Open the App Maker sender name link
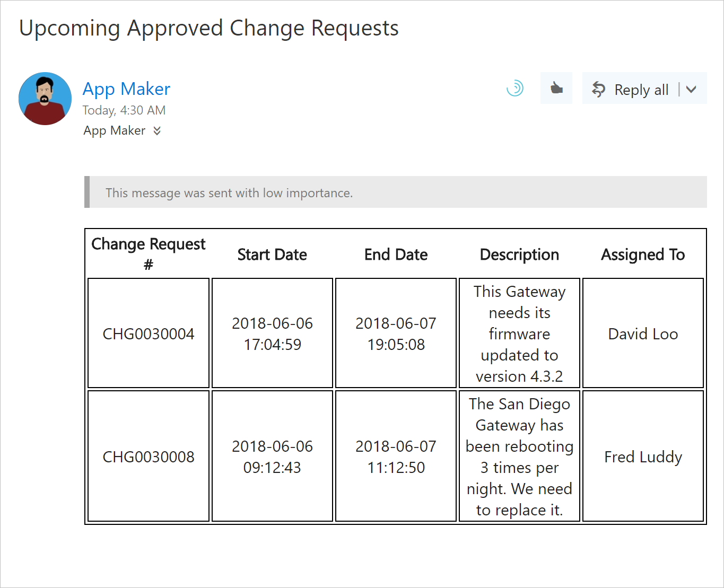The image size is (724, 588). tap(126, 89)
